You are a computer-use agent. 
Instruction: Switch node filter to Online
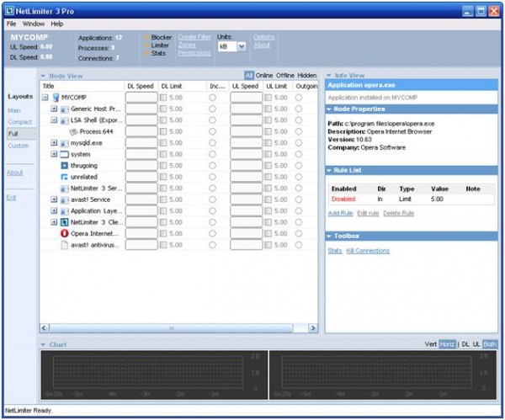pyautogui.click(x=264, y=76)
